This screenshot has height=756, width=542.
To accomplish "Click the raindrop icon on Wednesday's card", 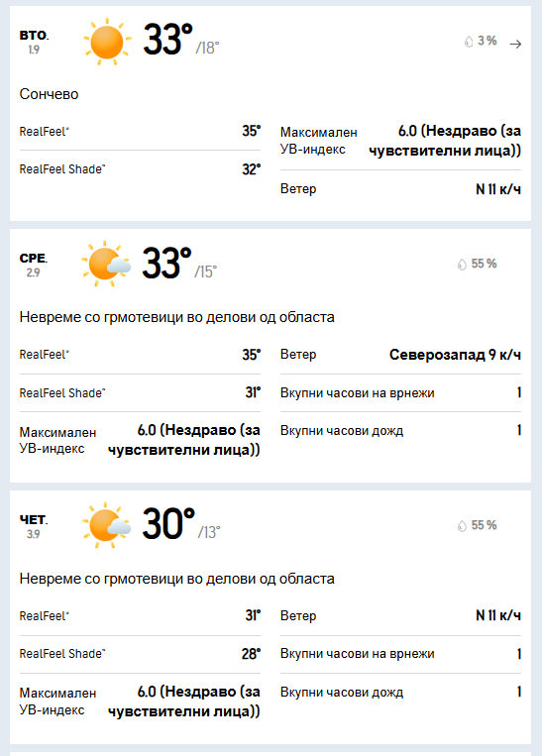I will [x=462, y=265].
